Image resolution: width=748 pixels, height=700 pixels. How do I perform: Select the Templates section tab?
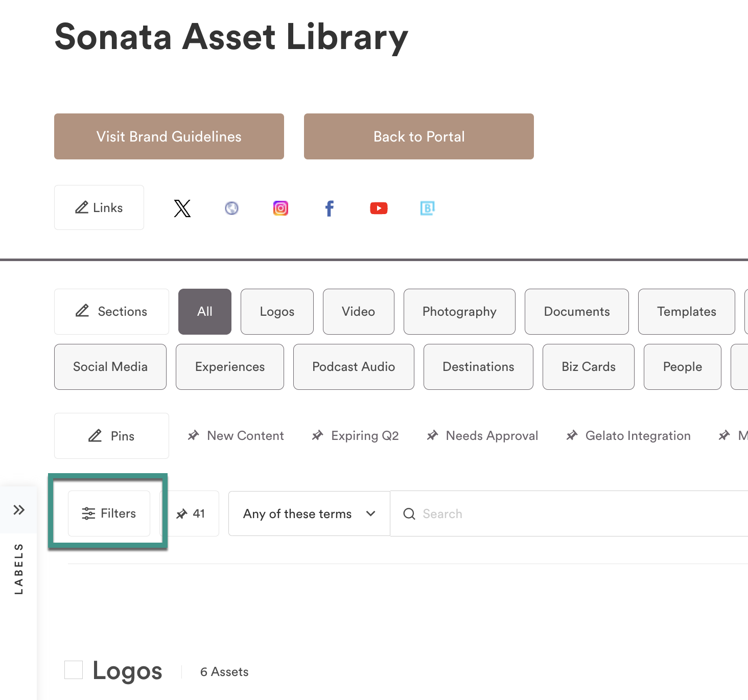(687, 312)
